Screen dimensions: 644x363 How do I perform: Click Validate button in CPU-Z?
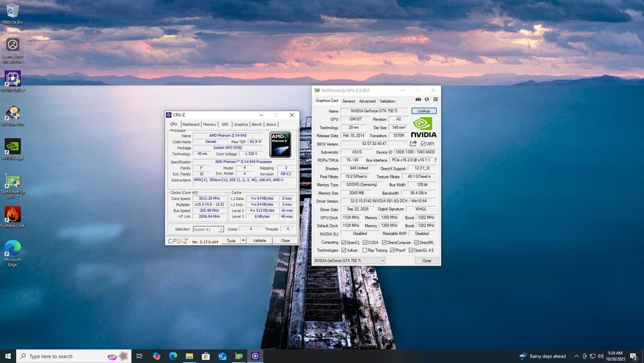(x=260, y=240)
